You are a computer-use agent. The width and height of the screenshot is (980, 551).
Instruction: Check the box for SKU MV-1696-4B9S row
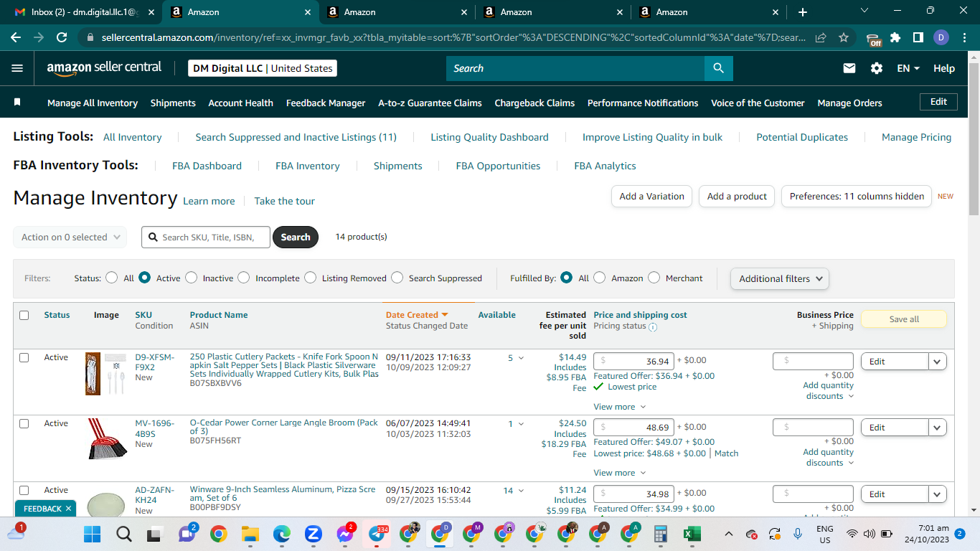[24, 423]
